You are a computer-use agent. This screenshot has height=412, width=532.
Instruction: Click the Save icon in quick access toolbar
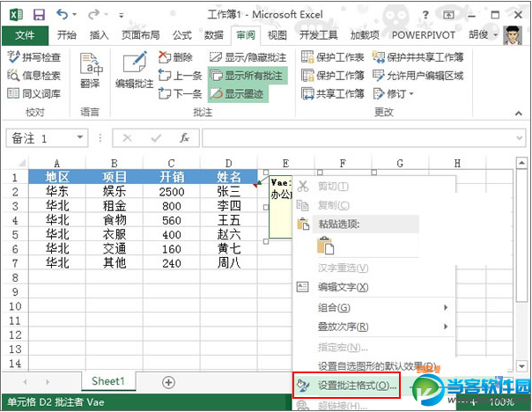tap(39, 15)
